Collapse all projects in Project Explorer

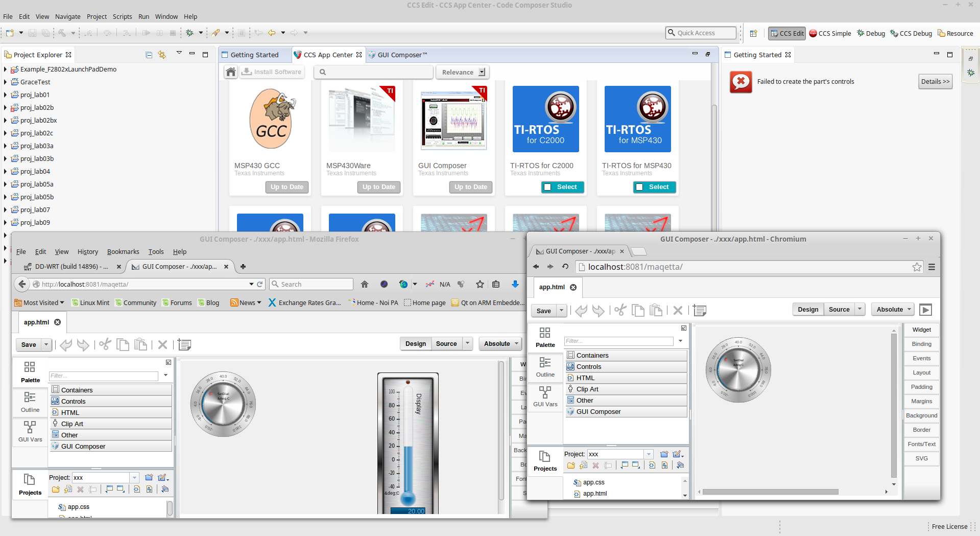(149, 55)
